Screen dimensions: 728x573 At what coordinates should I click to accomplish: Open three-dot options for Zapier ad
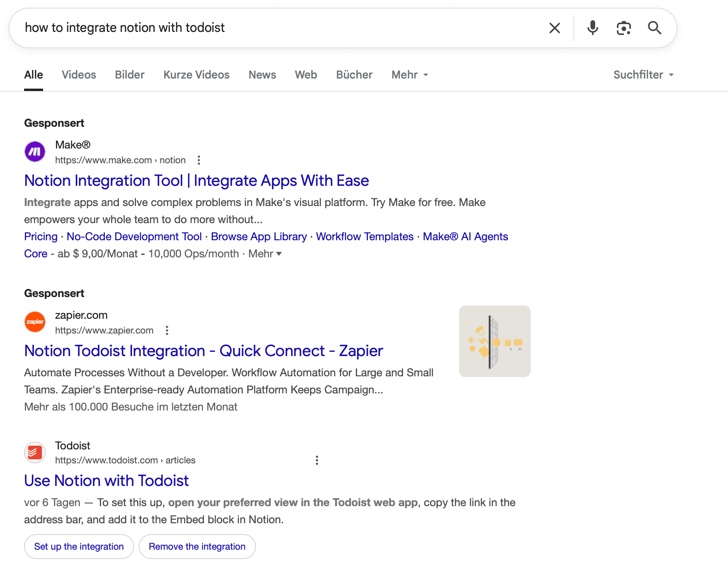[x=167, y=330]
